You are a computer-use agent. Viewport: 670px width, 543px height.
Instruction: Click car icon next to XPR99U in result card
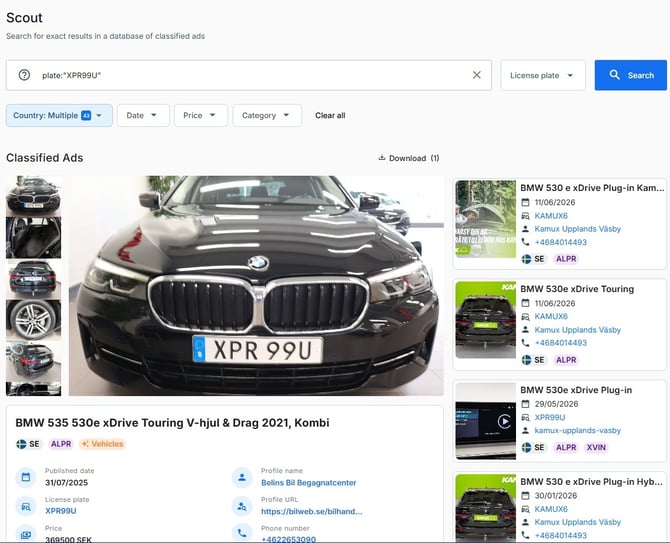click(x=526, y=417)
